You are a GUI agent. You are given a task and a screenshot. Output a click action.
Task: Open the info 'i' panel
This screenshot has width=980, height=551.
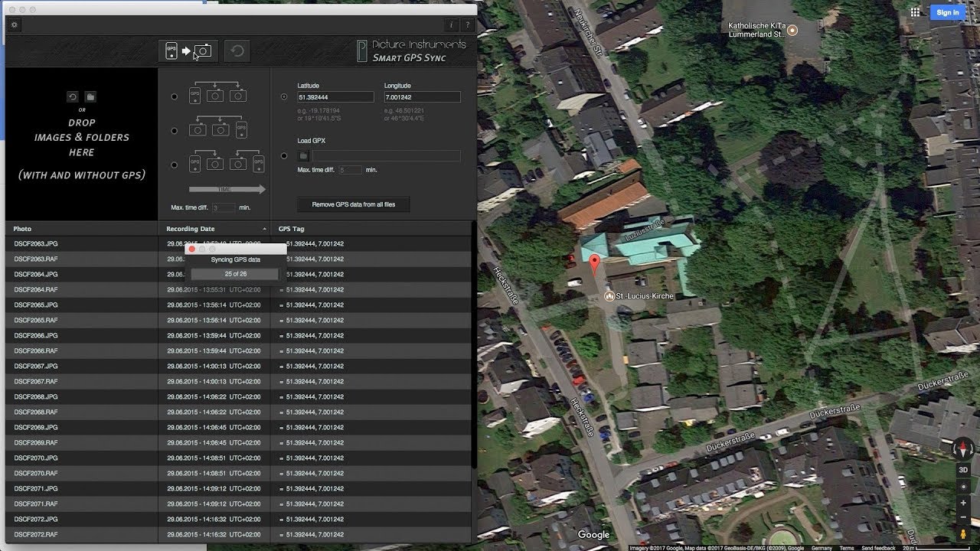tap(452, 24)
